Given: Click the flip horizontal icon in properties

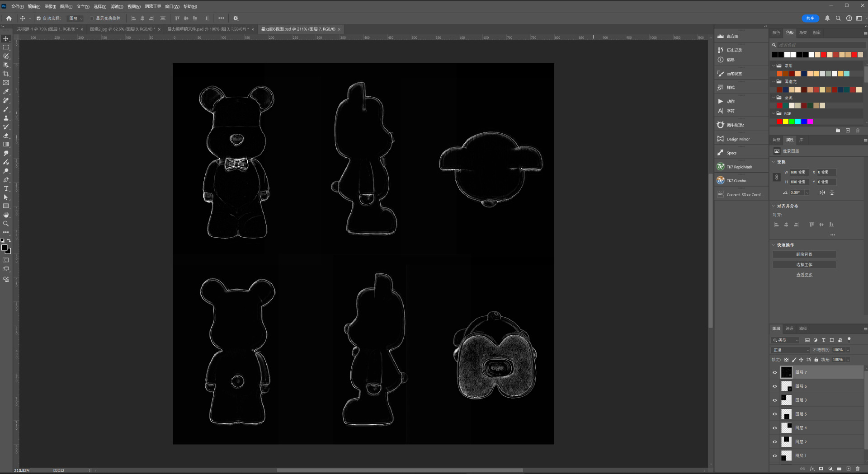Looking at the screenshot, I should 822,192.
